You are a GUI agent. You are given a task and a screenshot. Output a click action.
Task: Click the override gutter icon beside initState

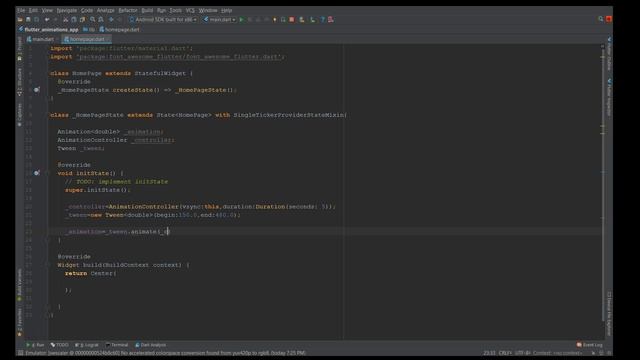[x=37, y=173]
